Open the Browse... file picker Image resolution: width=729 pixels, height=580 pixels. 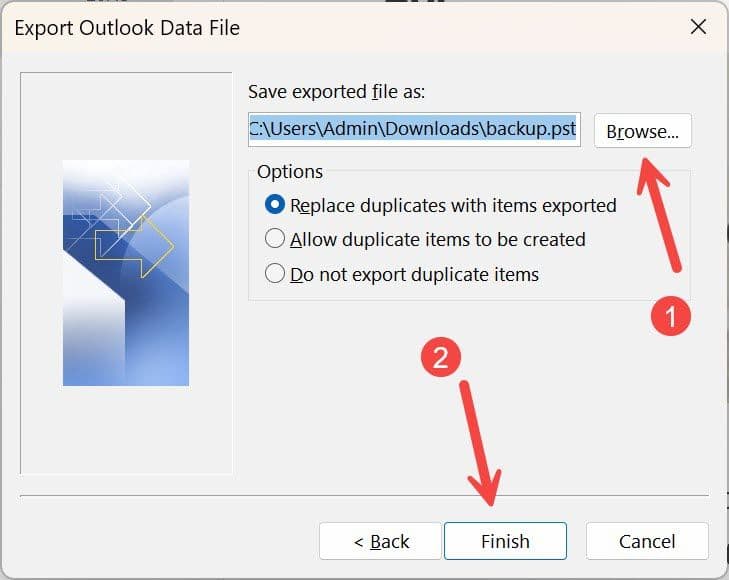643,131
